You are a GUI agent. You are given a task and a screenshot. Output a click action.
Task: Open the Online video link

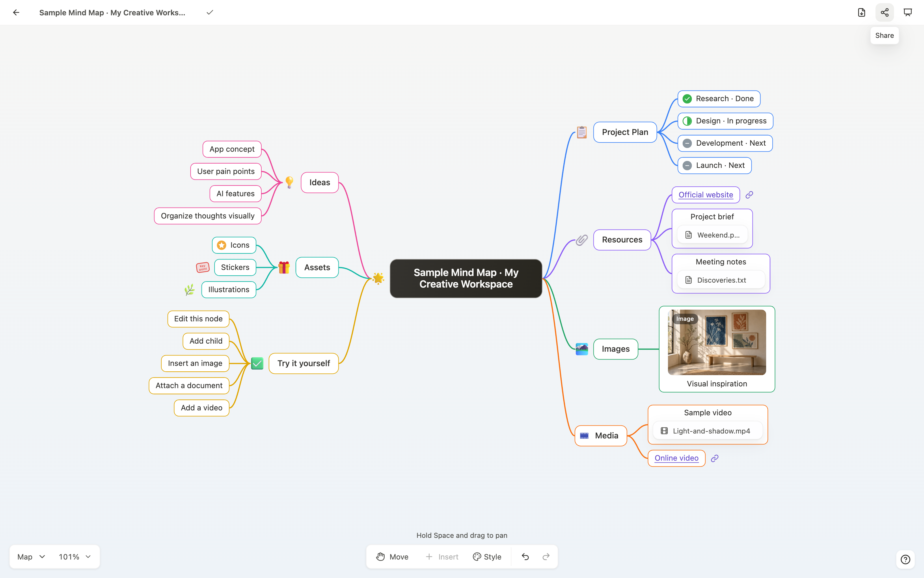[676, 458]
